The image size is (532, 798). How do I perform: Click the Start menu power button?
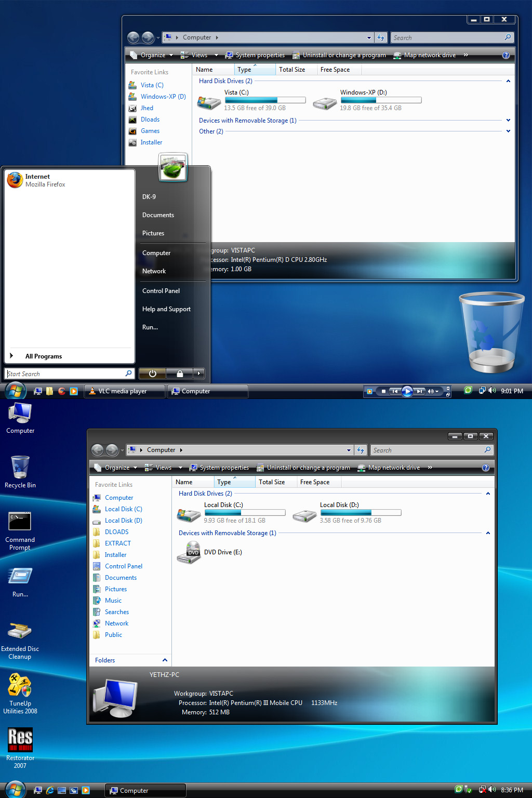pyautogui.click(x=152, y=374)
